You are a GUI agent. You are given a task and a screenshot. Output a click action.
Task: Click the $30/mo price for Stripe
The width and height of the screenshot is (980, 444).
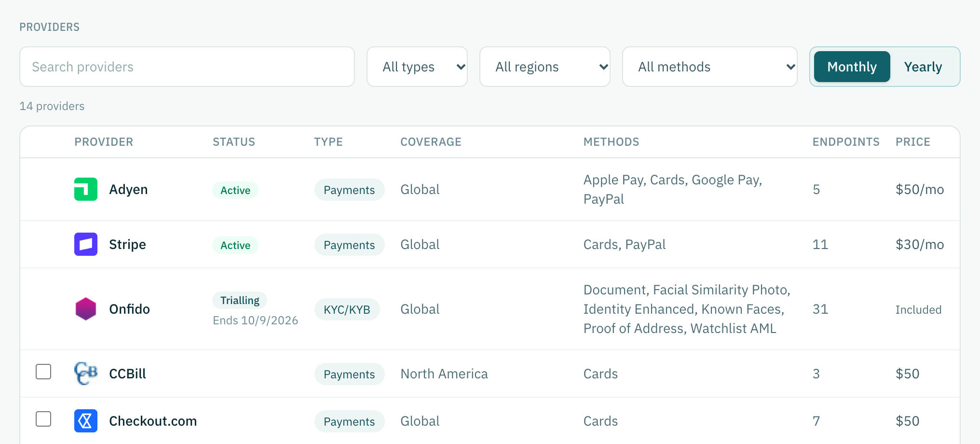click(x=920, y=244)
